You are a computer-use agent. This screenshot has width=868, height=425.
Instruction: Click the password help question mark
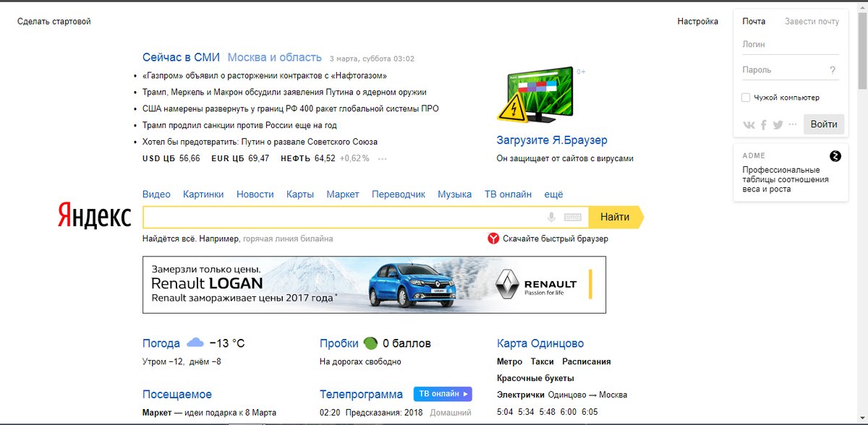(x=833, y=70)
